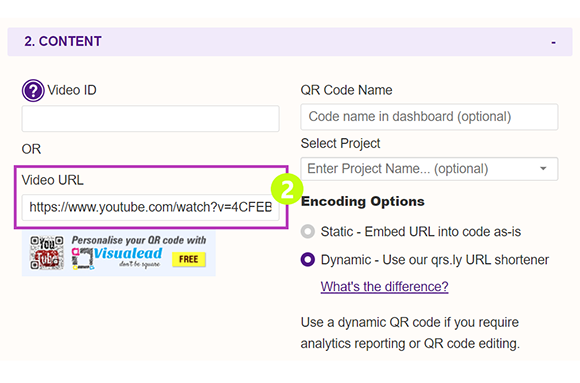
Task: Click the Video URL input field
Action: [x=150, y=207]
